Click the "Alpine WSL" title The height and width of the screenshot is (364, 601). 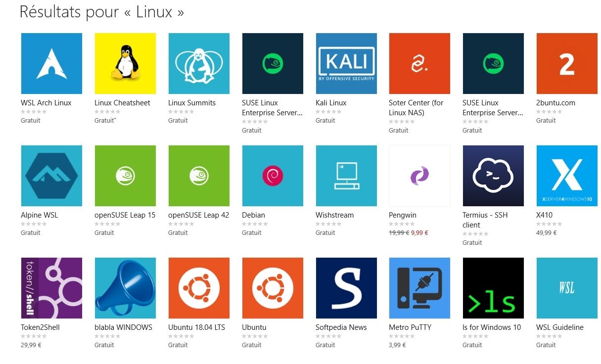40,215
